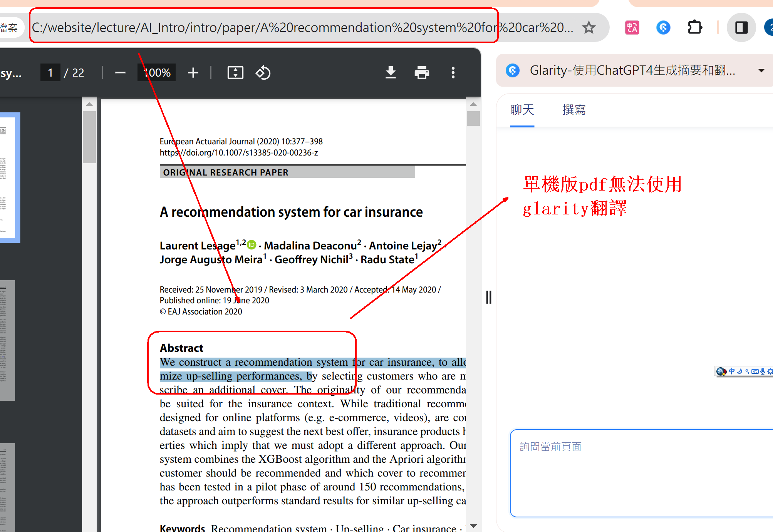Download the PDF file
773x532 pixels.
(391, 72)
